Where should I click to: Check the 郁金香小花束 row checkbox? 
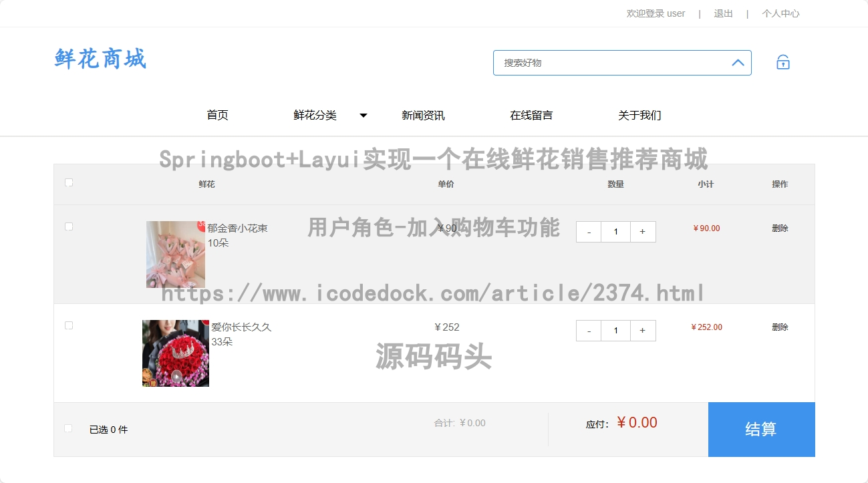(69, 226)
